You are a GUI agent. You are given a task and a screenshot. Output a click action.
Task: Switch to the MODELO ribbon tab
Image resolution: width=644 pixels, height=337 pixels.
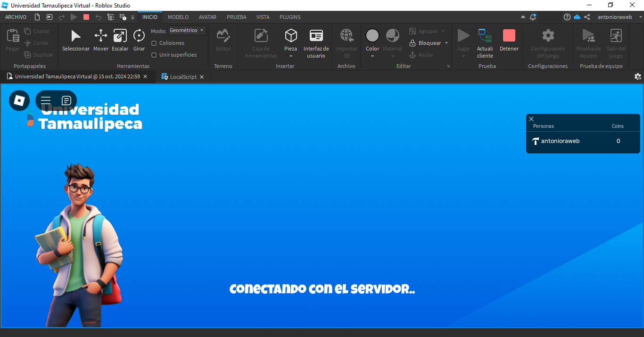[178, 17]
